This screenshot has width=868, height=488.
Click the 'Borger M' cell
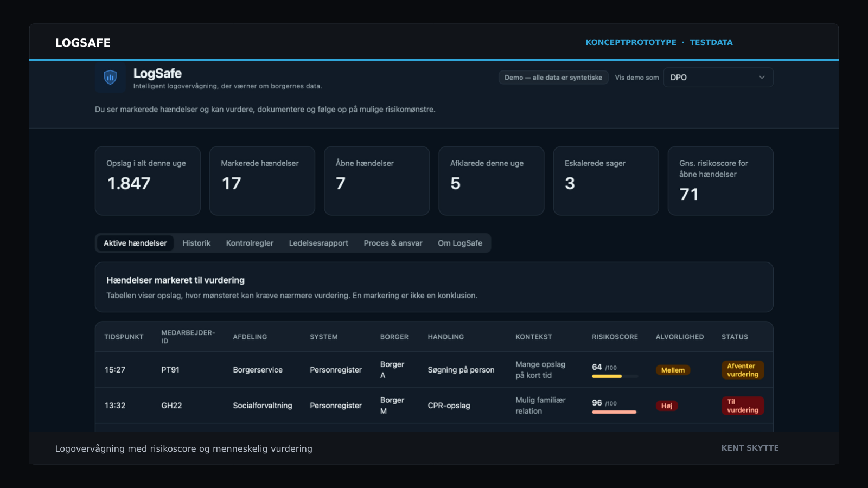pyautogui.click(x=392, y=406)
